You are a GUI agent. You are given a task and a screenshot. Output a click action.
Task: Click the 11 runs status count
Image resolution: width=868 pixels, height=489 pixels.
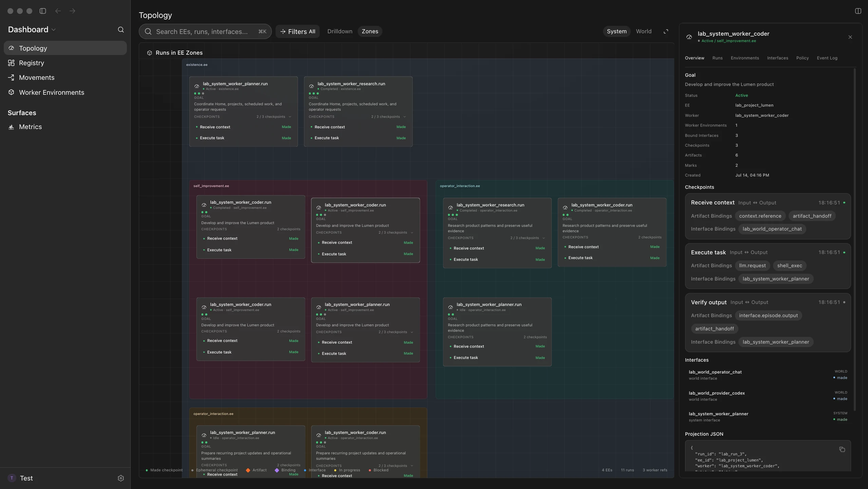(627, 470)
